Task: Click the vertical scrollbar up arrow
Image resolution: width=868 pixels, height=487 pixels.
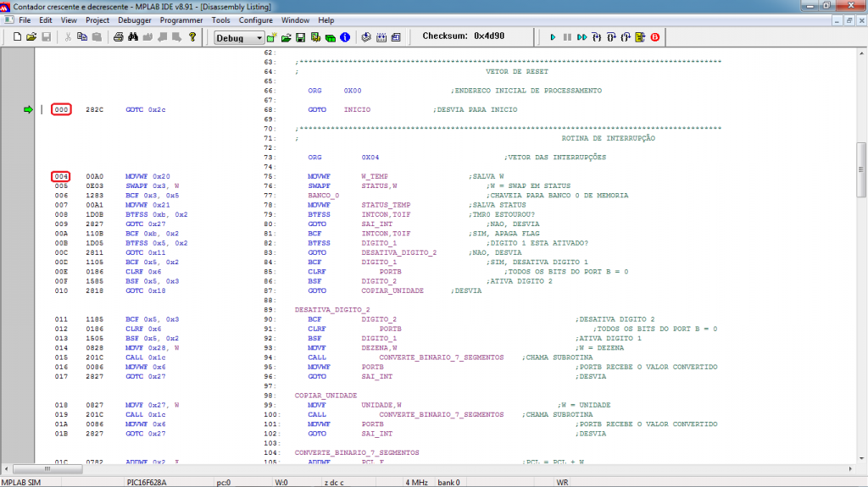Action: tap(861, 53)
